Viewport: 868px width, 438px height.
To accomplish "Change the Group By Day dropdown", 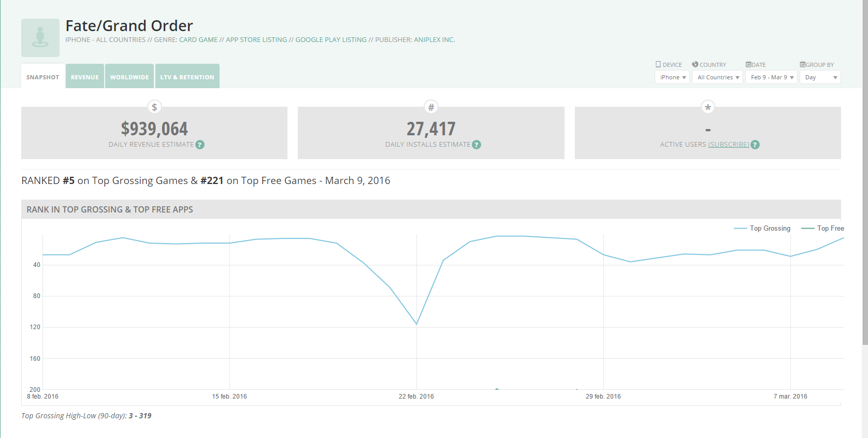I will (820, 77).
